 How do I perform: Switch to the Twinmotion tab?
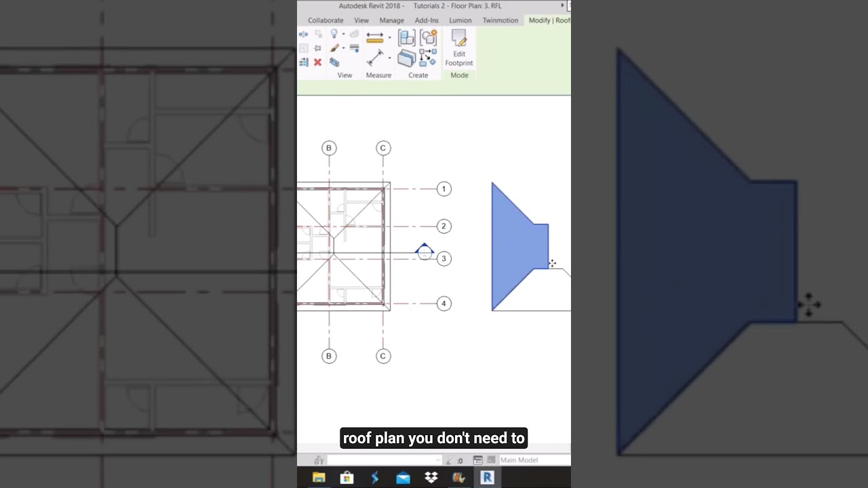[x=500, y=20]
